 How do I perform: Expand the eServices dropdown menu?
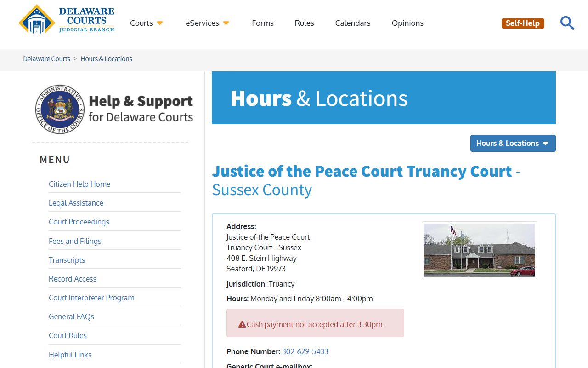208,23
